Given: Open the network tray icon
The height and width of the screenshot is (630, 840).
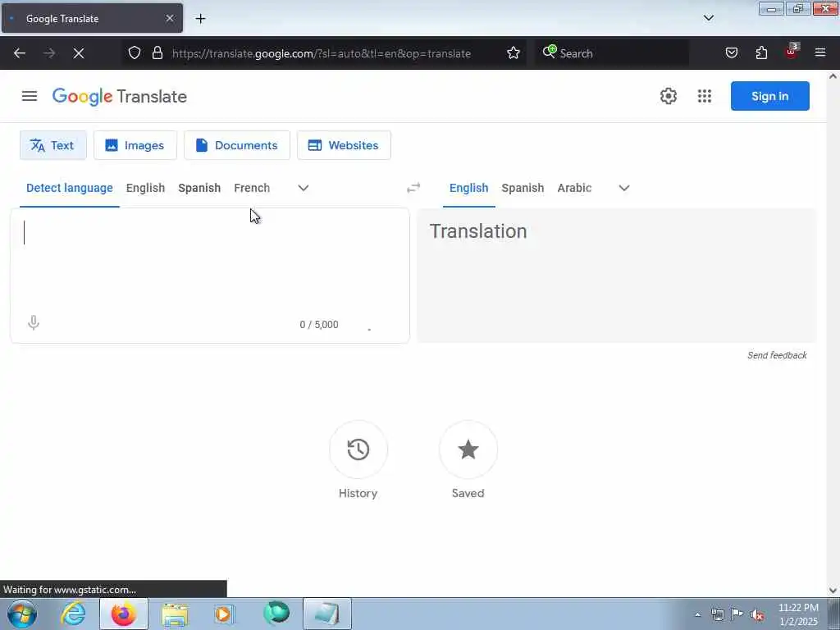Looking at the screenshot, I should point(718,614).
